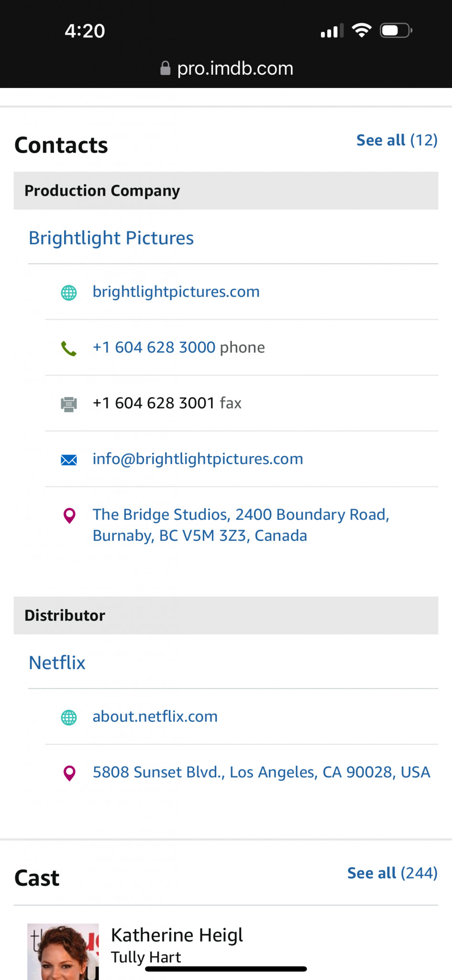Open the Netflix distributor page
452x980 pixels.
click(57, 663)
